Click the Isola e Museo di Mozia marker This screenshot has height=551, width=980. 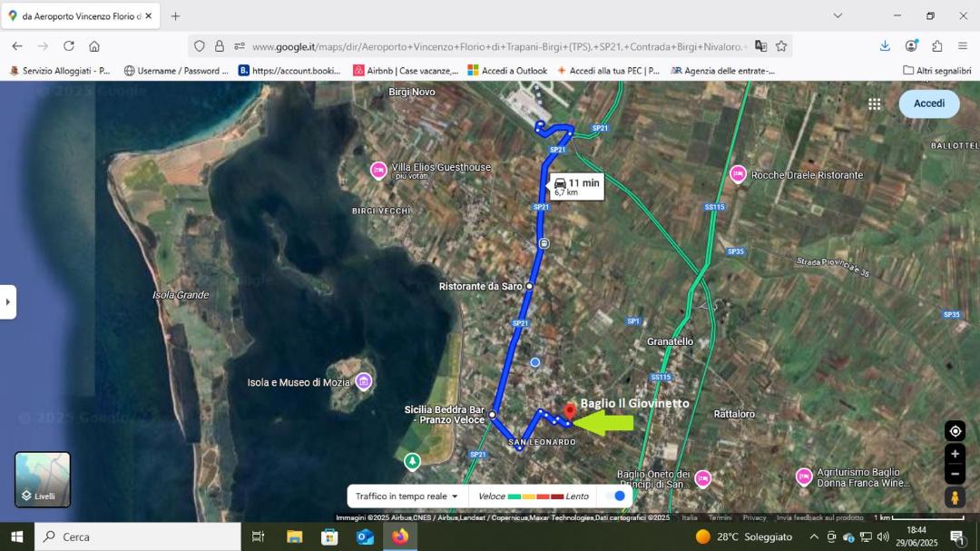click(364, 381)
